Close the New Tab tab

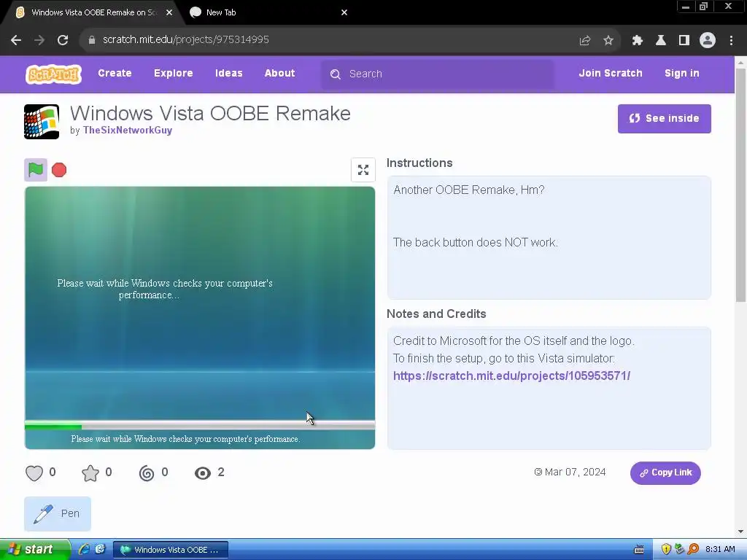pos(344,13)
